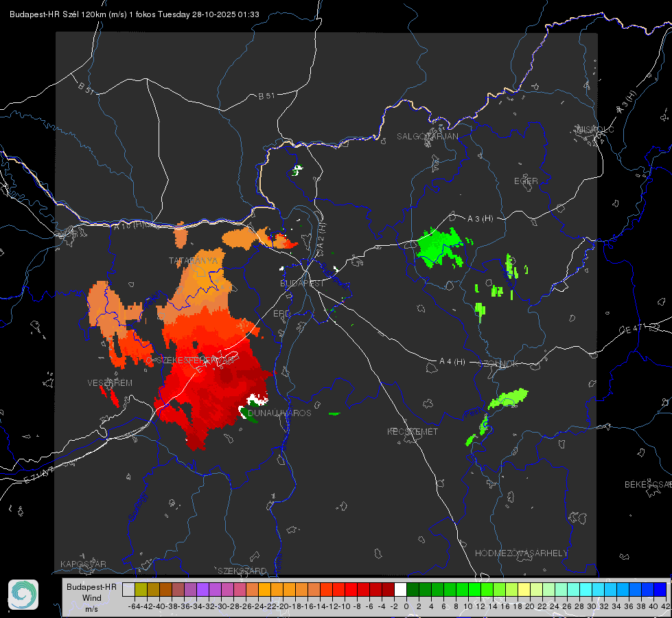Click the white echo patch above DUNAÚJVÁROS
The height and width of the screenshot is (618, 672).
[x=257, y=400]
